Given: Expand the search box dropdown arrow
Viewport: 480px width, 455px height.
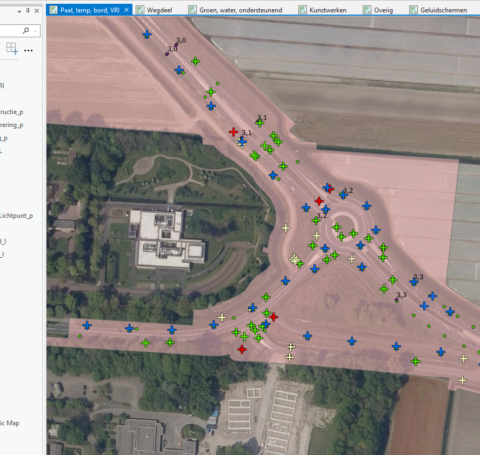Looking at the screenshot, I should pyautogui.click(x=36, y=31).
